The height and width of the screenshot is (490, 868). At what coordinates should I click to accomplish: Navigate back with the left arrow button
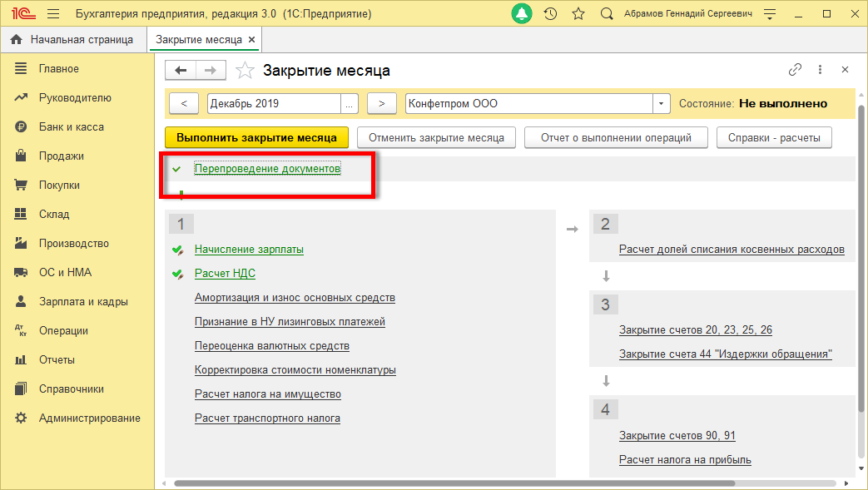click(x=181, y=71)
